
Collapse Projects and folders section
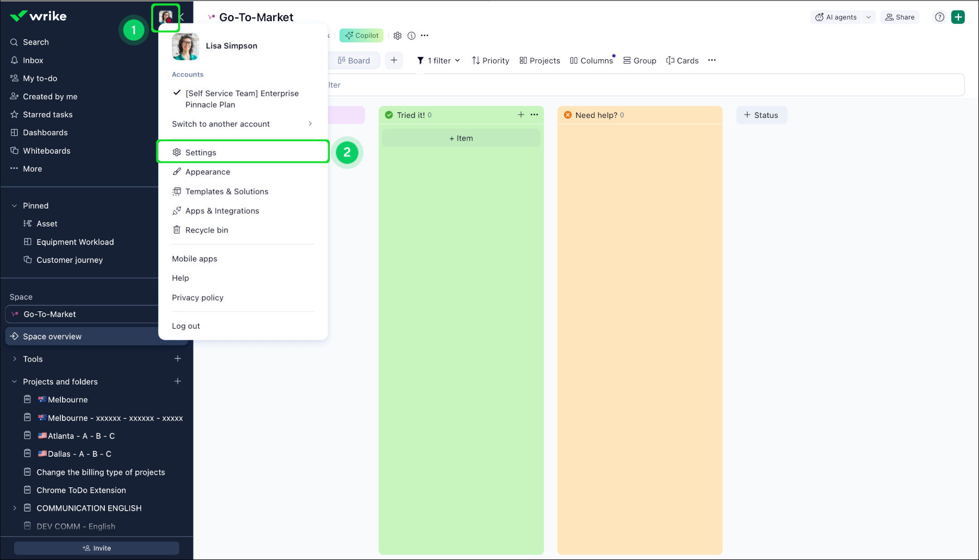[14, 382]
